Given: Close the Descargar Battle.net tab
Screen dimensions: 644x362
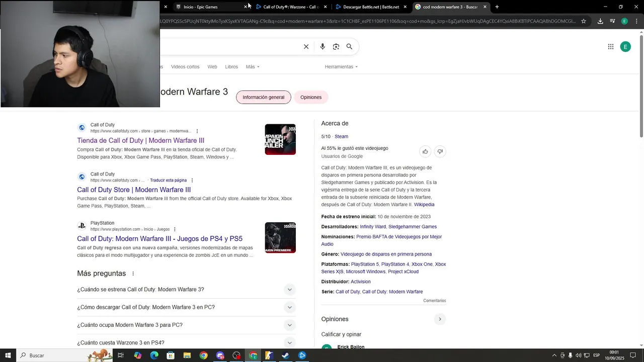Looking at the screenshot, I should click(405, 7).
